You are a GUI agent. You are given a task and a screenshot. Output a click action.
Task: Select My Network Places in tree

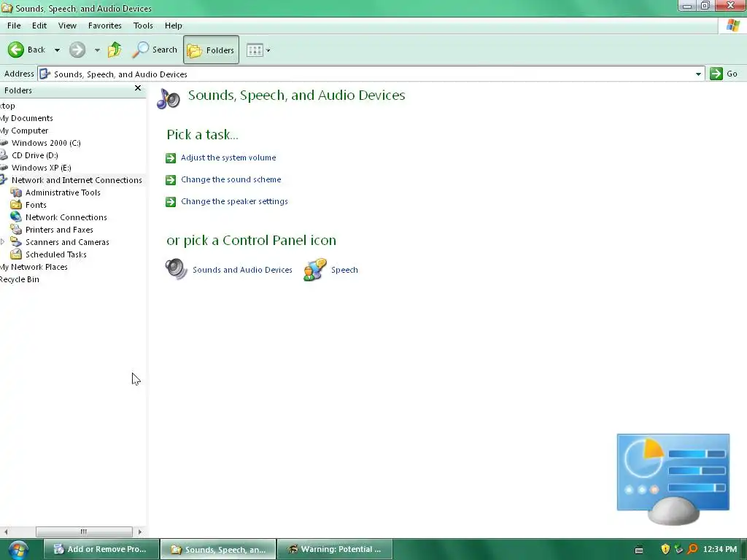(34, 267)
